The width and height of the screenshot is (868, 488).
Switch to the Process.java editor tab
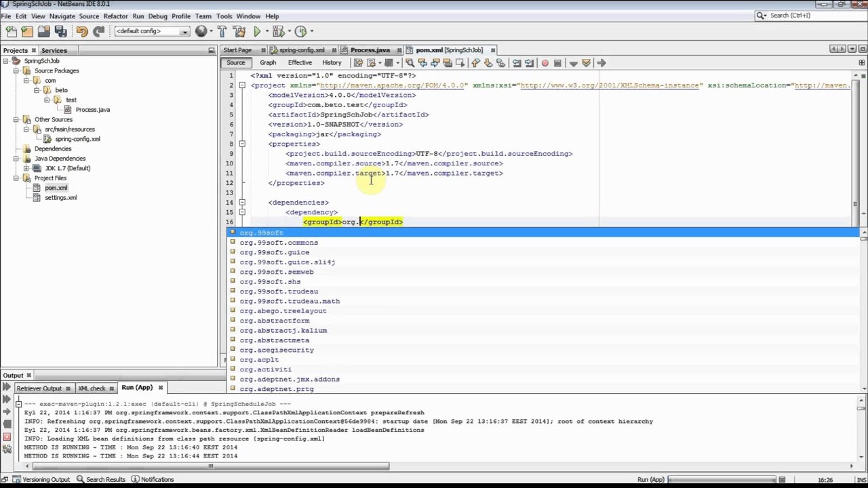370,50
